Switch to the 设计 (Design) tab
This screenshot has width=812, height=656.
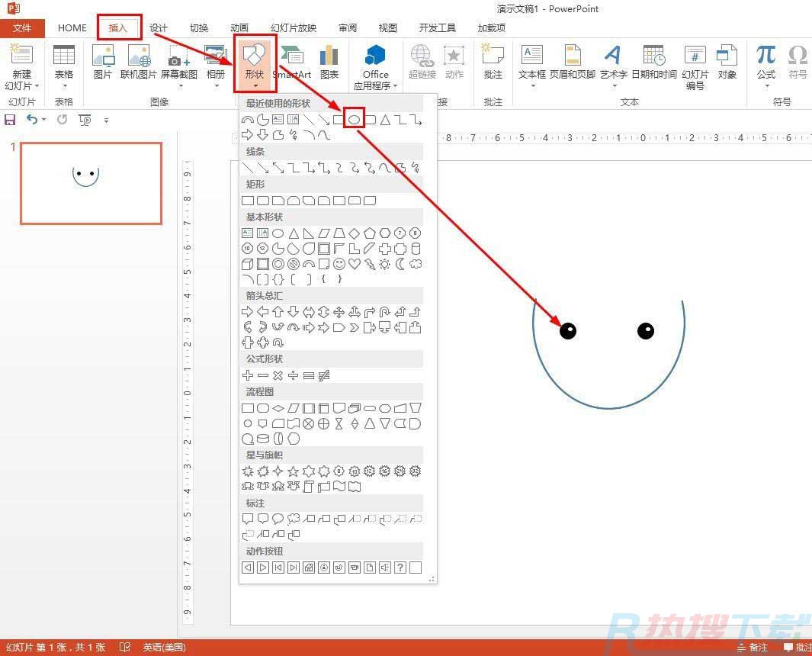pos(159,28)
